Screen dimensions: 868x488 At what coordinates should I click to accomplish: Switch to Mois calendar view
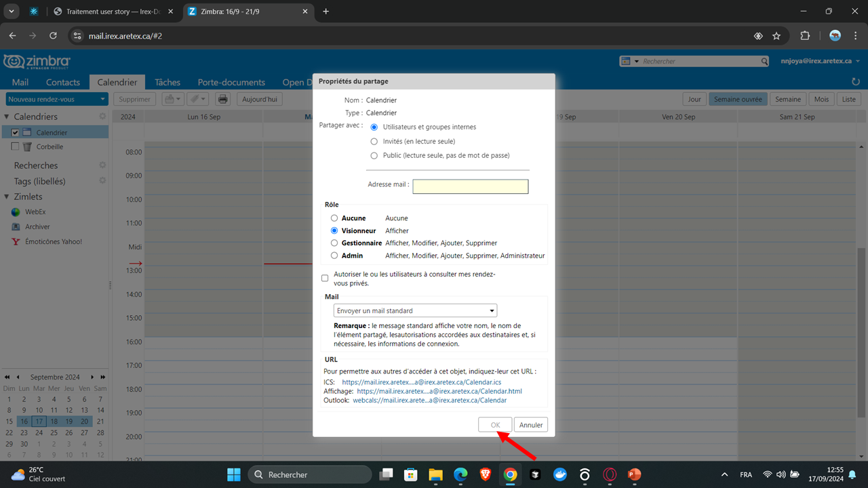click(821, 99)
